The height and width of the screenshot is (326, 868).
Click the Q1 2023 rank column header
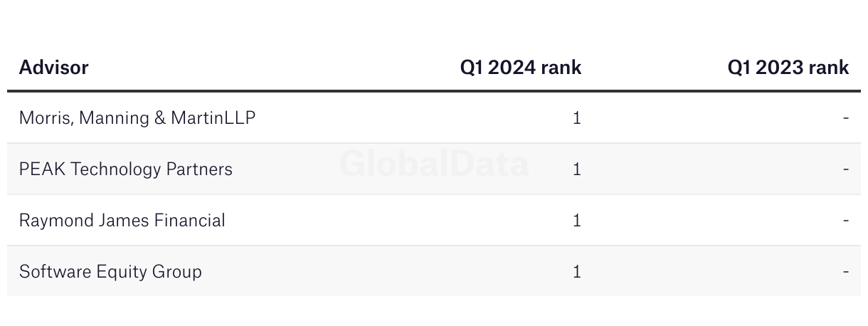788,68
